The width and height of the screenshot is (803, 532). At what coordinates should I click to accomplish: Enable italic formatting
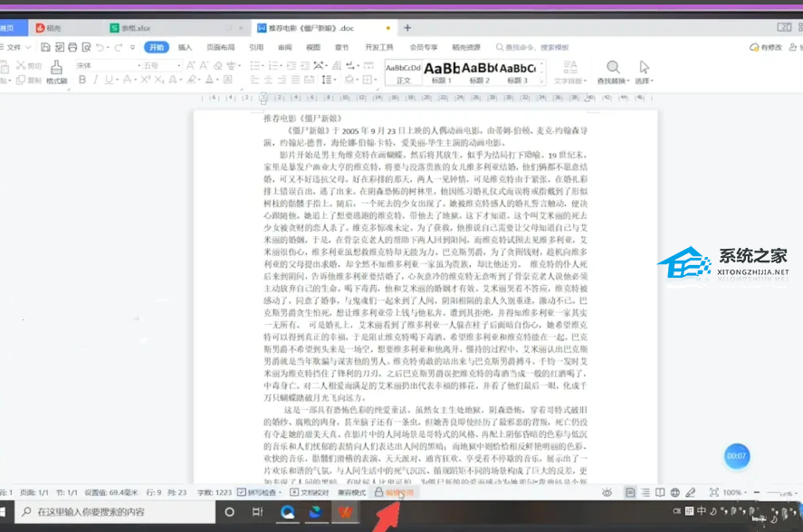pyautogui.click(x=95, y=80)
